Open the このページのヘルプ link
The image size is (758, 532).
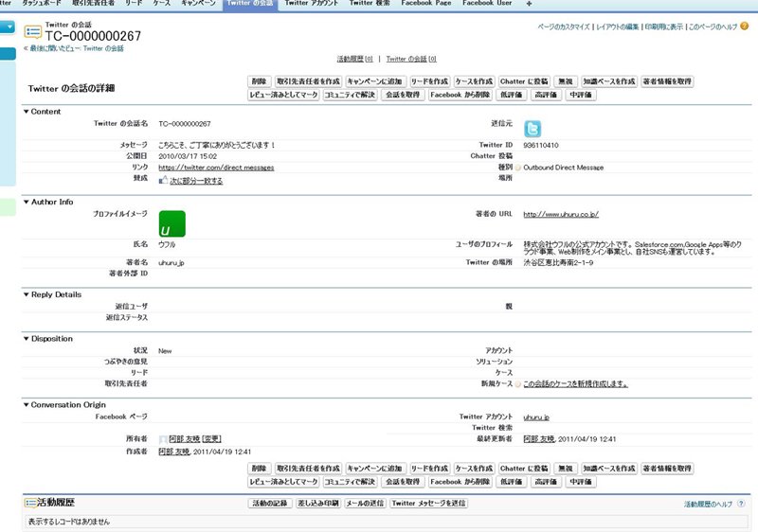coord(713,27)
